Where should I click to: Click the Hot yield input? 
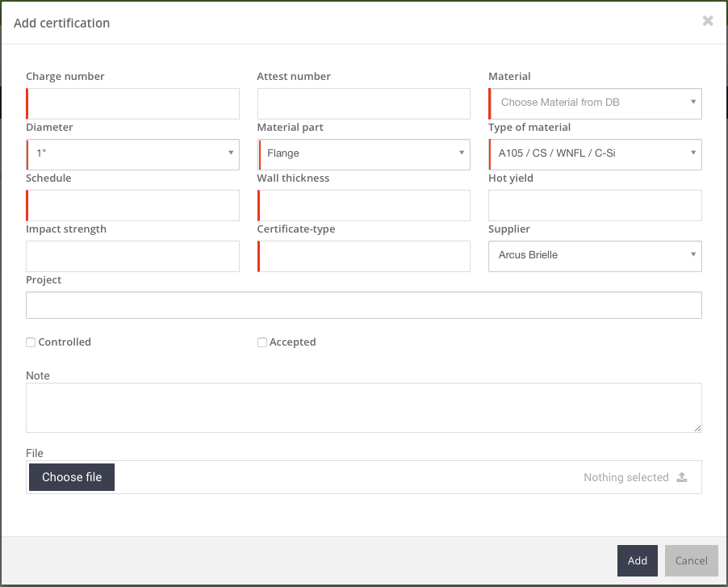point(595,205)
